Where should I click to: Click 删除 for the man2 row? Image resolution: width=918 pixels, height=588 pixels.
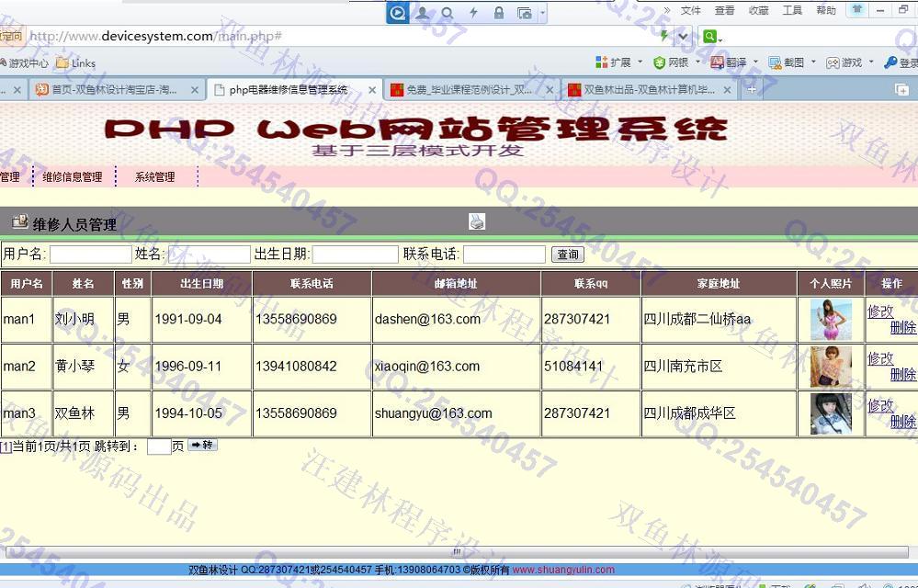902,375
